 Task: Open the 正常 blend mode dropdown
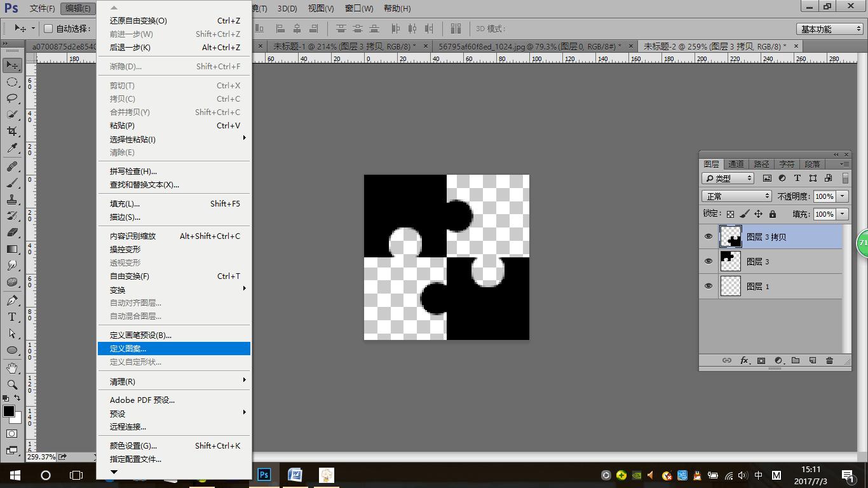(736, 196)
